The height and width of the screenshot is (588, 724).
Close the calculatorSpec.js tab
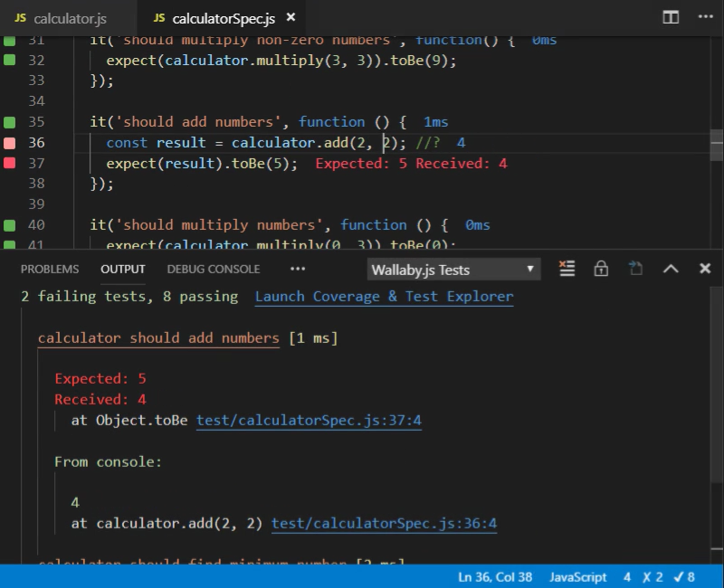(291, 17)
